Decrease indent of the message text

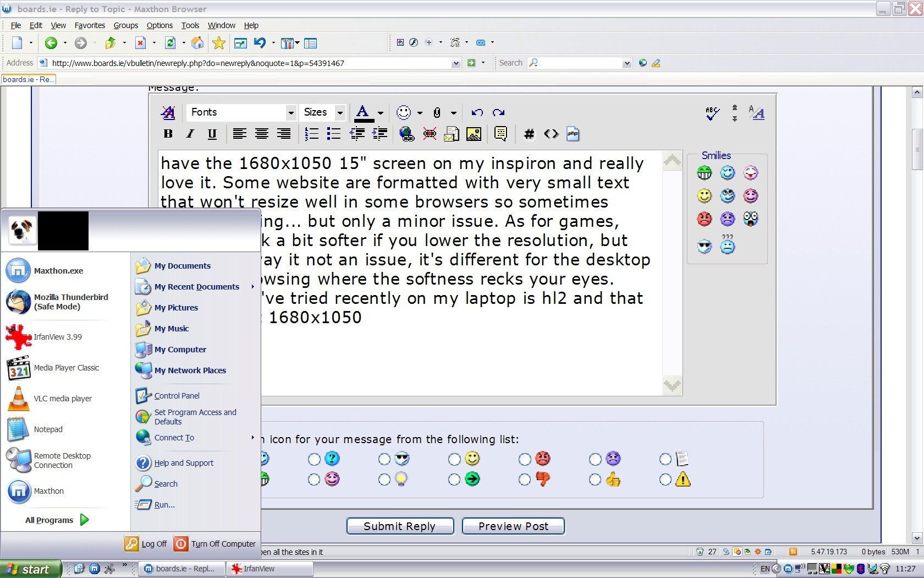pyautogui.click(x=358, y=134)
